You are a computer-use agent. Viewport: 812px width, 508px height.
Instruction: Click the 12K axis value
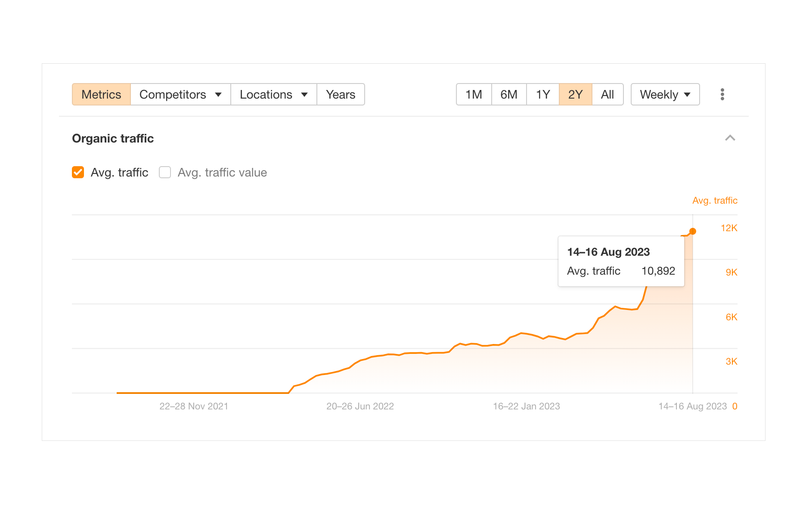pos(729,228)
